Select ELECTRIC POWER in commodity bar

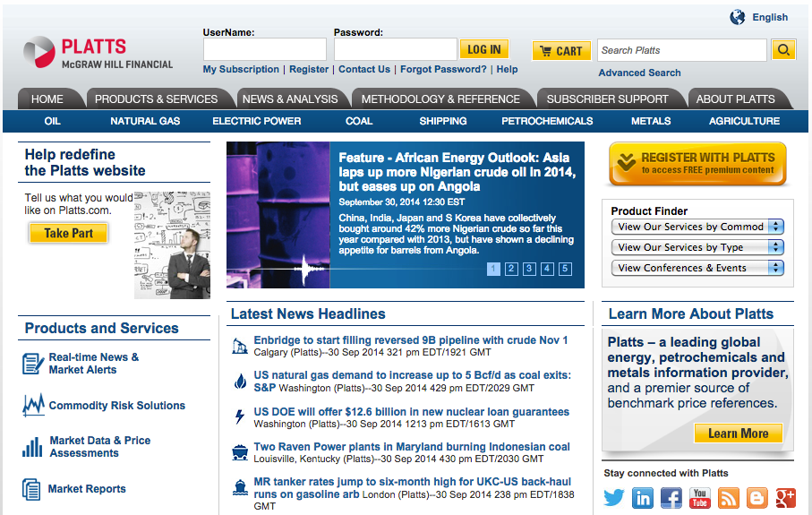pos(256,121)
